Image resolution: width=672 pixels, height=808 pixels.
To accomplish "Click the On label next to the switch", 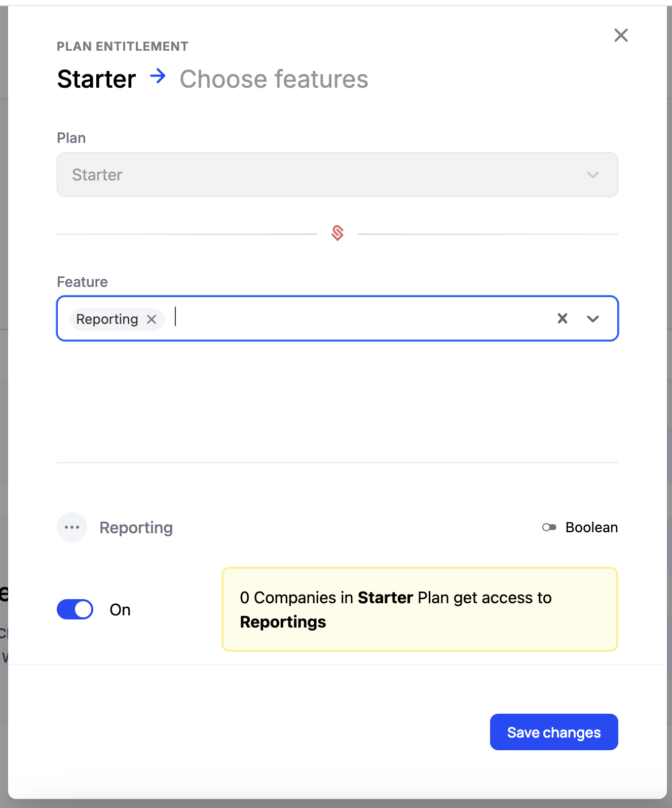I will (120, 610).
